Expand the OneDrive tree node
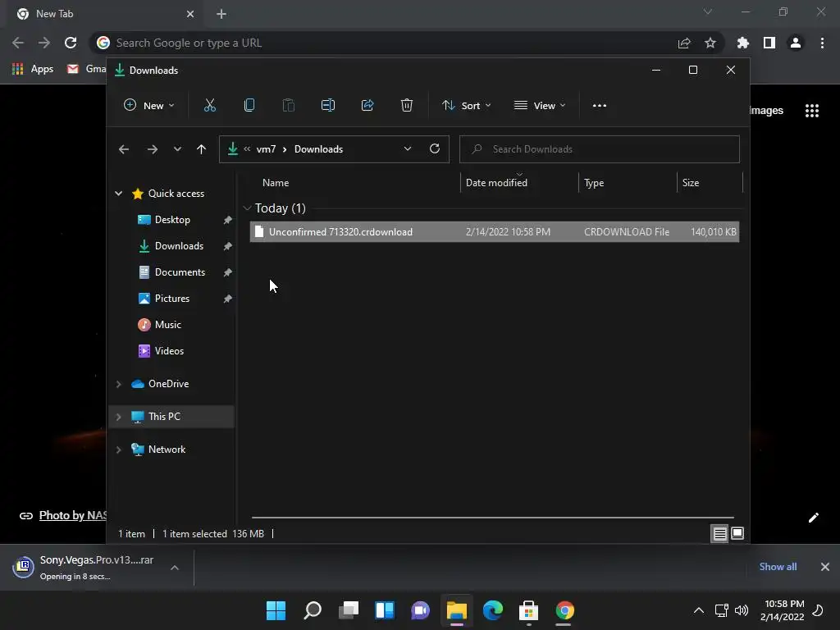 coord(118,384)
